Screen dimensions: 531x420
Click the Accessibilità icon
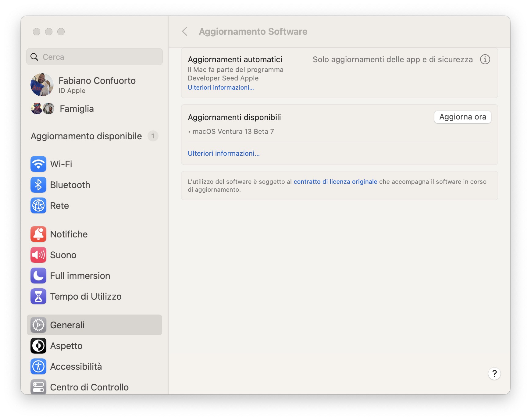coord(38,366)
